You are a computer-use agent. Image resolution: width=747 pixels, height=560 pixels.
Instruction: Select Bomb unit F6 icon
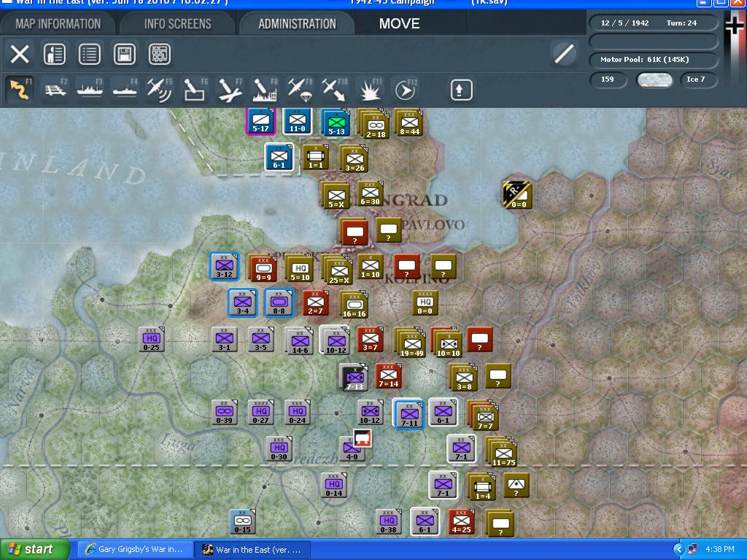pos(195,90)
